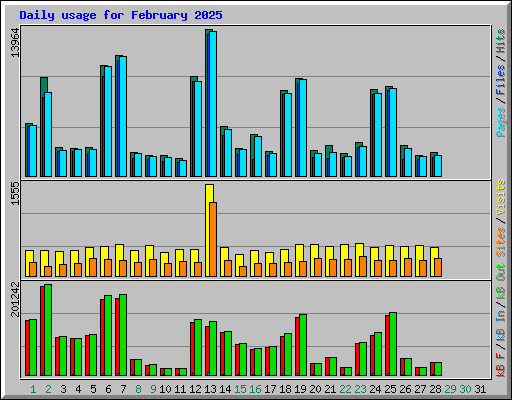Viewport: 512px width, 400px height.
Task: Click weekend day 15 label
Action: click(240, 389)
